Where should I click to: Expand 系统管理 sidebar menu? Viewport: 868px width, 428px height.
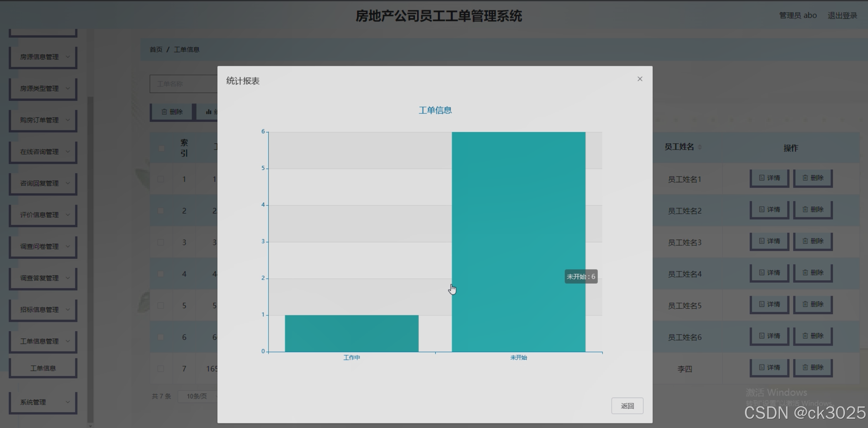(43, 402)
